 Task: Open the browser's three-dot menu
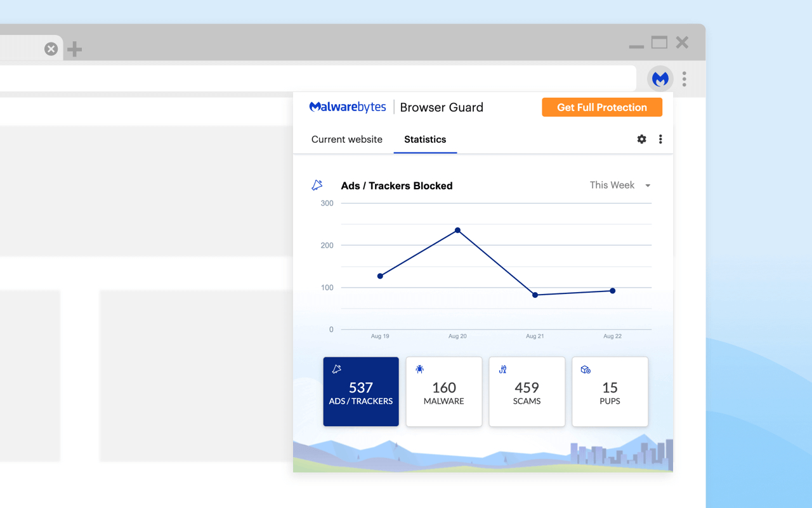684,79
